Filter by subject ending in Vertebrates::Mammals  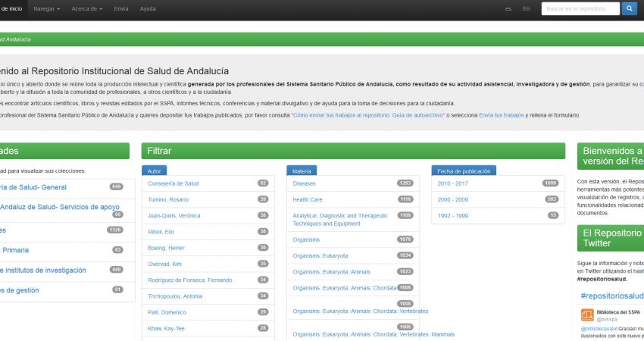[374, 334]
